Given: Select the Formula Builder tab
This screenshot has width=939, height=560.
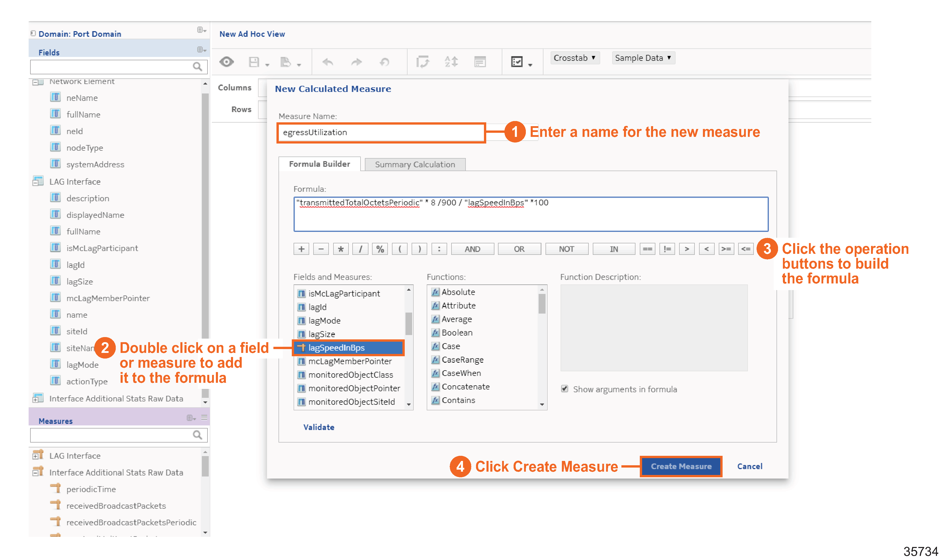Looking at the screenshot, I should 319,164.
